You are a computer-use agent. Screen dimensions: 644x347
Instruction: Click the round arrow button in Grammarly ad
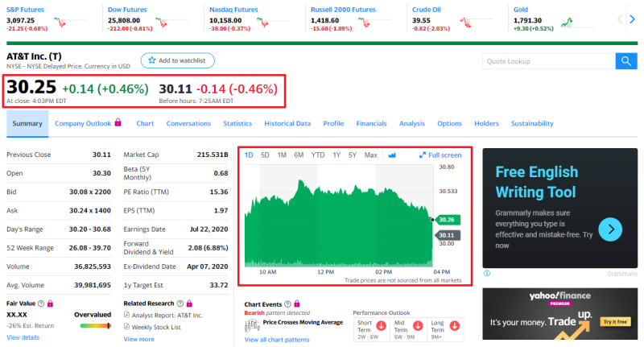pyautogui.click(x=610, y=229)
